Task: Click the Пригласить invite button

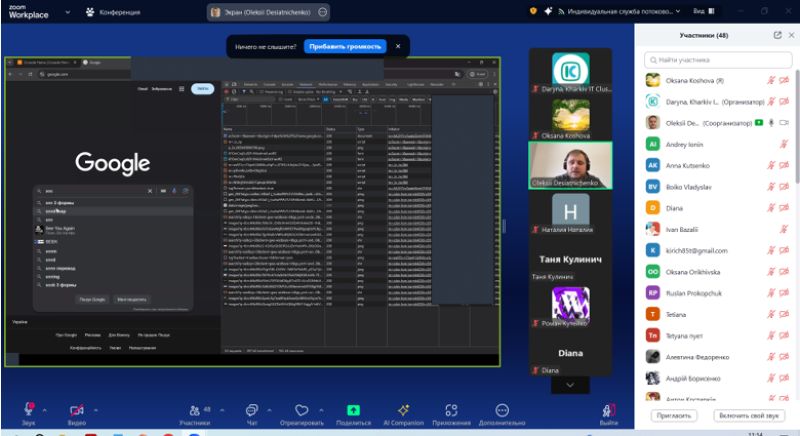Action: (x=674, y=414)
